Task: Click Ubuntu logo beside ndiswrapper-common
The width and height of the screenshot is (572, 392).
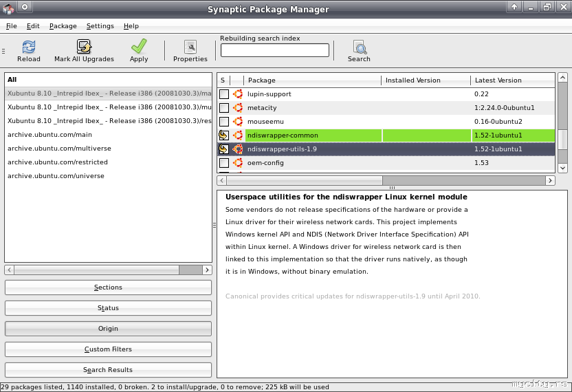Action: coord(238,135)
